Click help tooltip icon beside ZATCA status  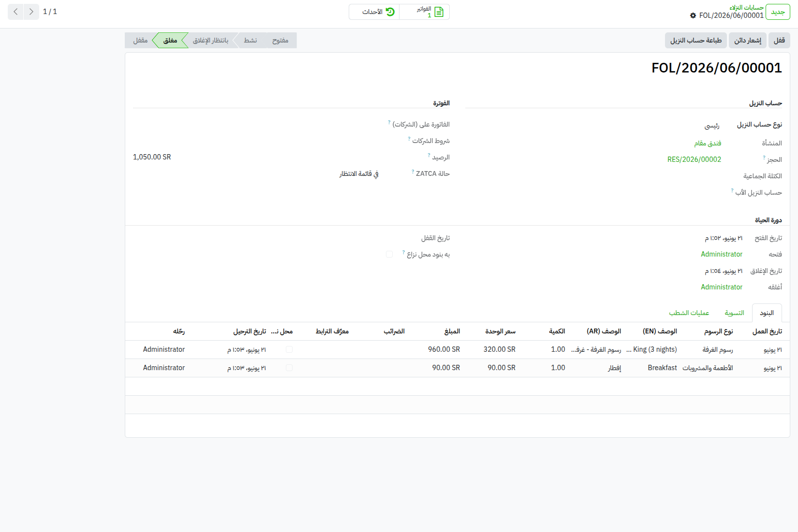413,172
